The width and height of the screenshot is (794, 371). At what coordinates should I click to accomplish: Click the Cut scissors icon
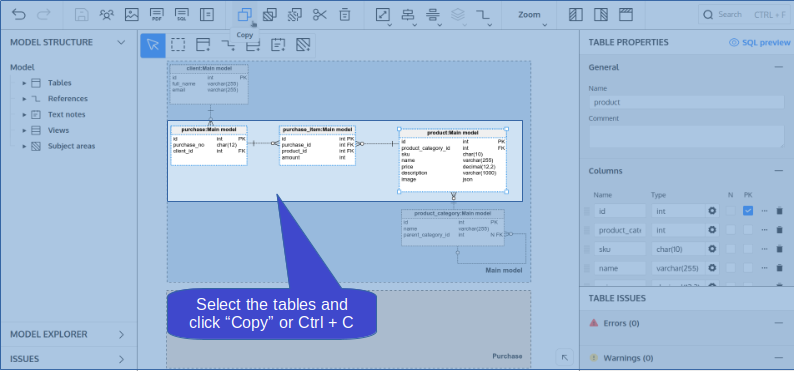(320, 15)
